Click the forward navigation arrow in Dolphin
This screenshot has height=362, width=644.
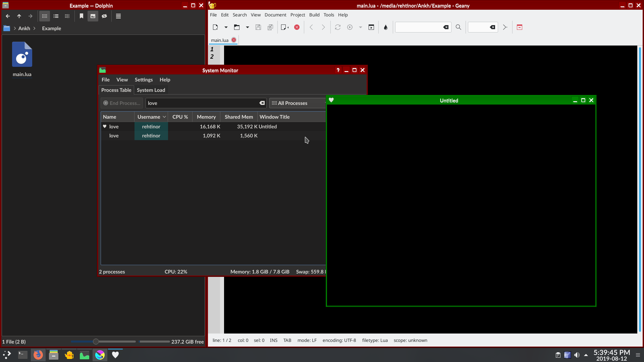(30, 16)
